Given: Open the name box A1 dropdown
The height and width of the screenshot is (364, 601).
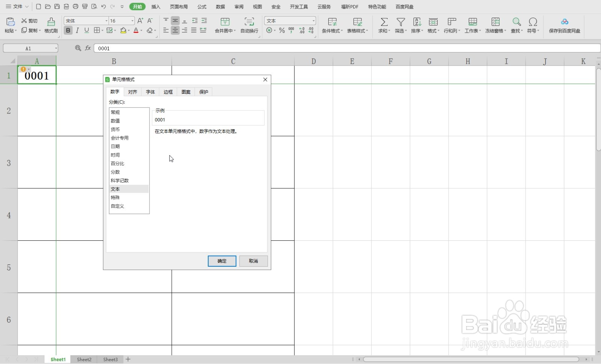Looking at the screenshot, I should point(56,48).
